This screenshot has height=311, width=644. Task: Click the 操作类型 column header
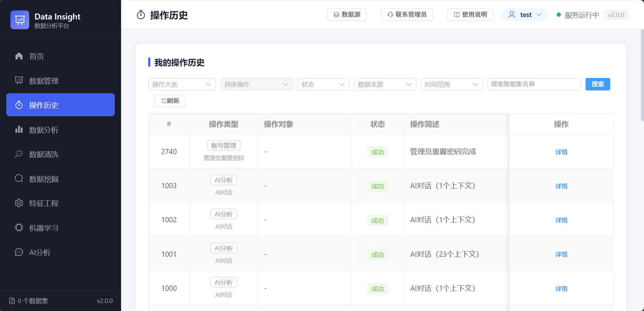click(x=224, y=124)
